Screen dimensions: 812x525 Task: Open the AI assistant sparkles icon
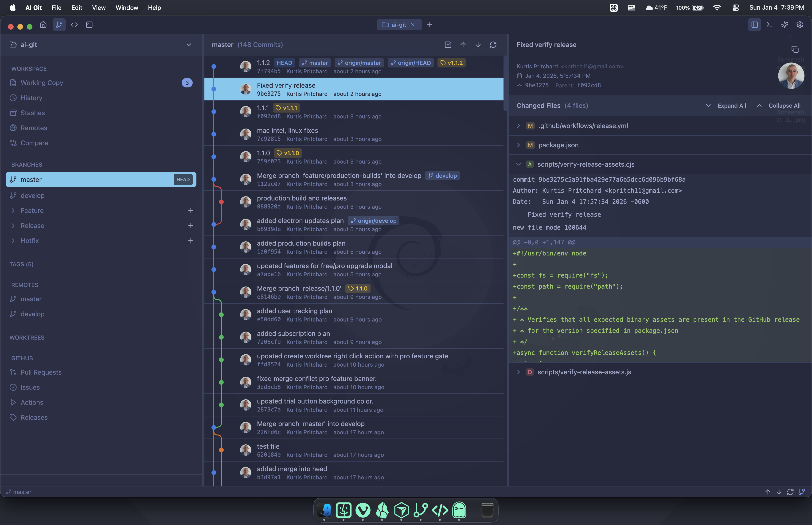click(785, 24)
